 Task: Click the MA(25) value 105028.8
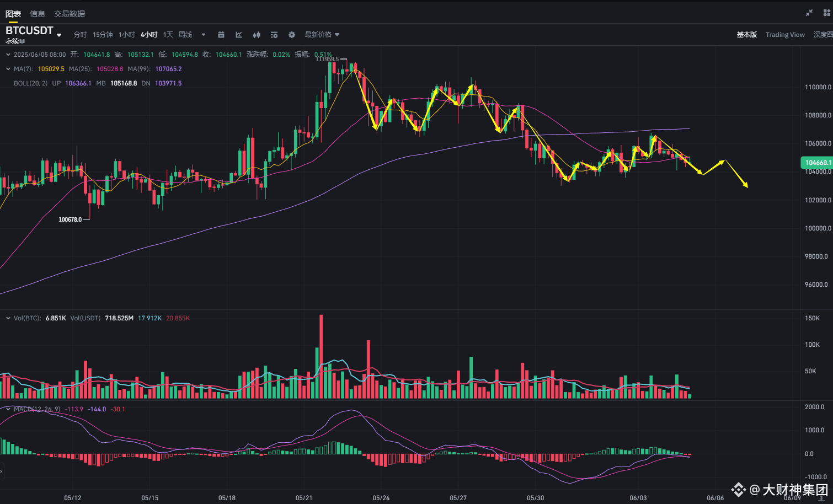coord(110,69)
